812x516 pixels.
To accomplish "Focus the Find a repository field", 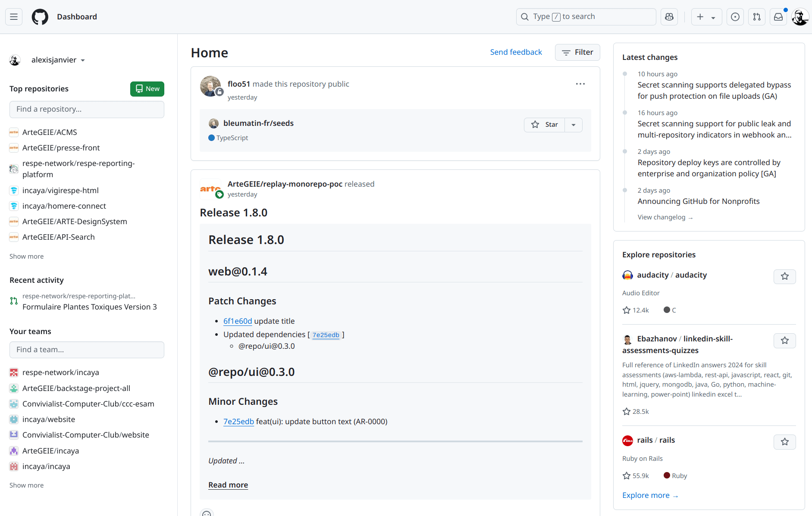I will coord(87,109).
